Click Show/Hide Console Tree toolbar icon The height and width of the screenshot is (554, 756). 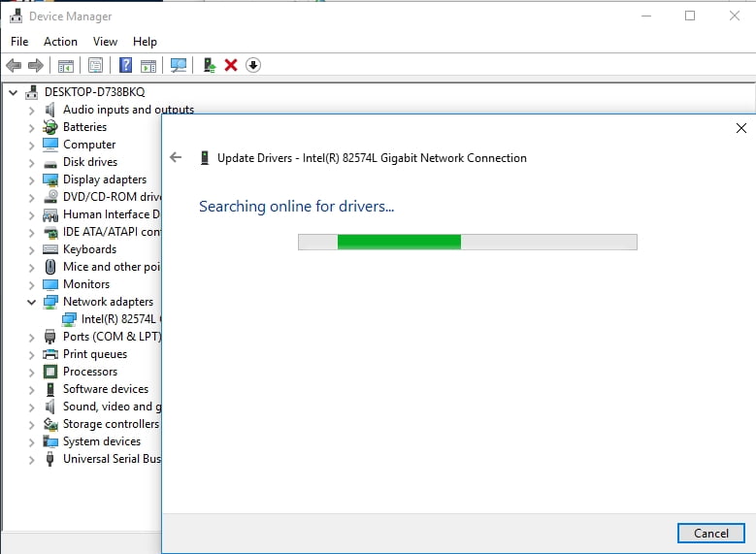(x=66, y=65)
